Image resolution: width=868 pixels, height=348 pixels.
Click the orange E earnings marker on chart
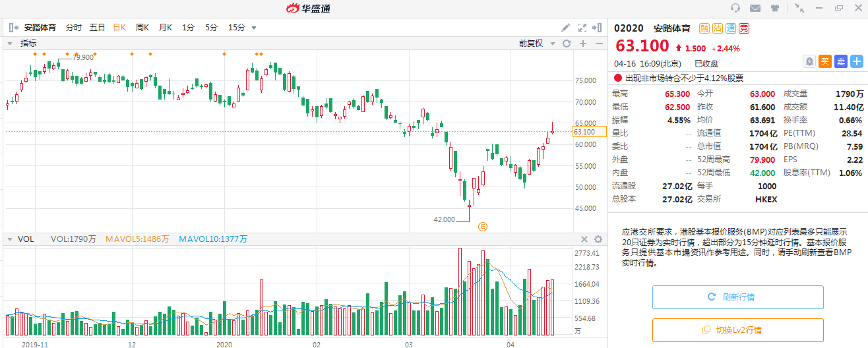482,227
